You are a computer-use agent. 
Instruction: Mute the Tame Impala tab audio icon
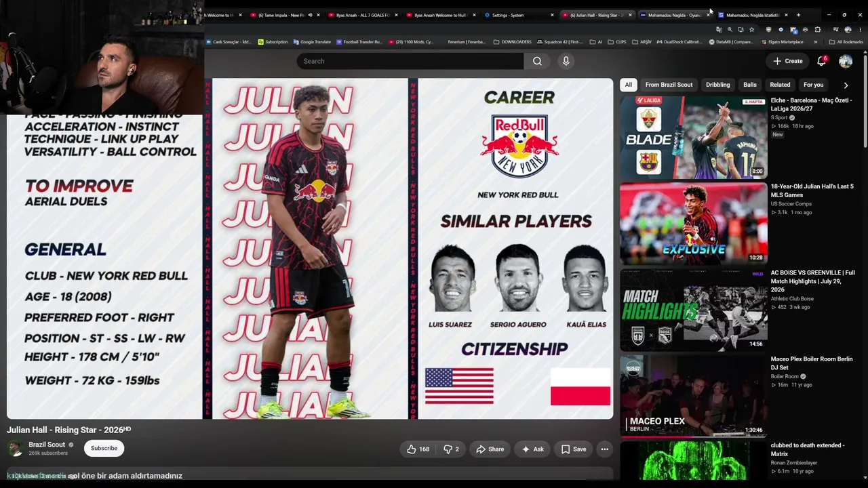coord(310,15)
